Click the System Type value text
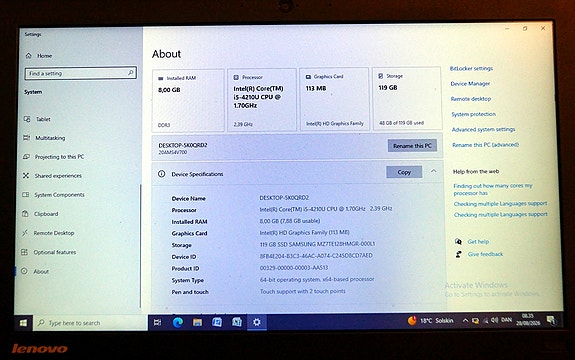The height and width of the screenshot is (360, 575). point(317,279)
